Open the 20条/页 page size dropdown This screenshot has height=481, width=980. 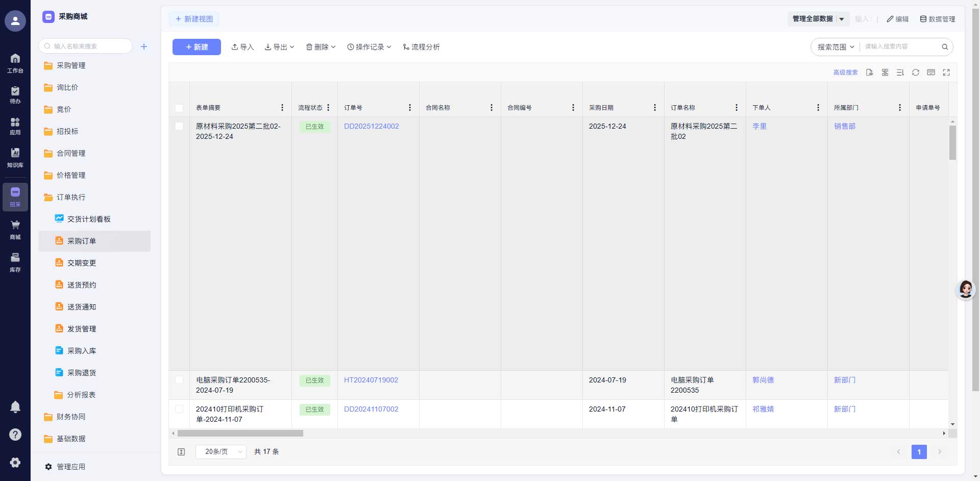coord(221,452)
